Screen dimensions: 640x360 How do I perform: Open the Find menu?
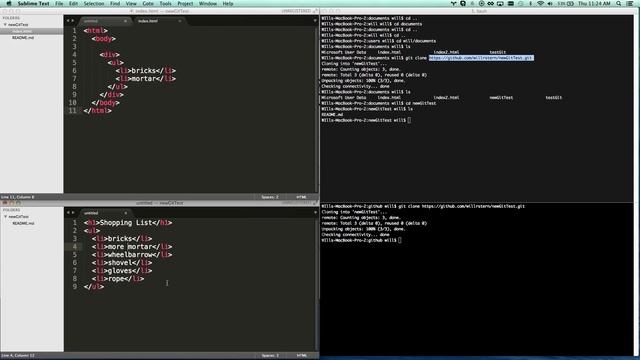[x=115, y=3]
